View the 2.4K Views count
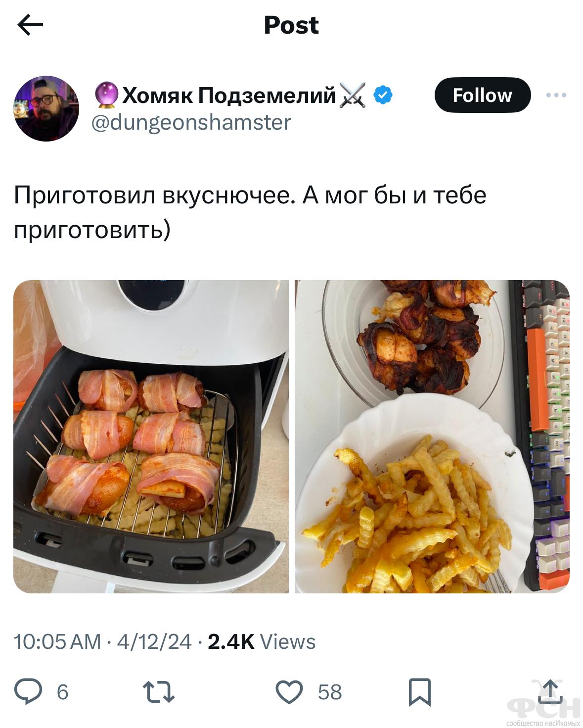583x728 pixels. coord(262,641)
